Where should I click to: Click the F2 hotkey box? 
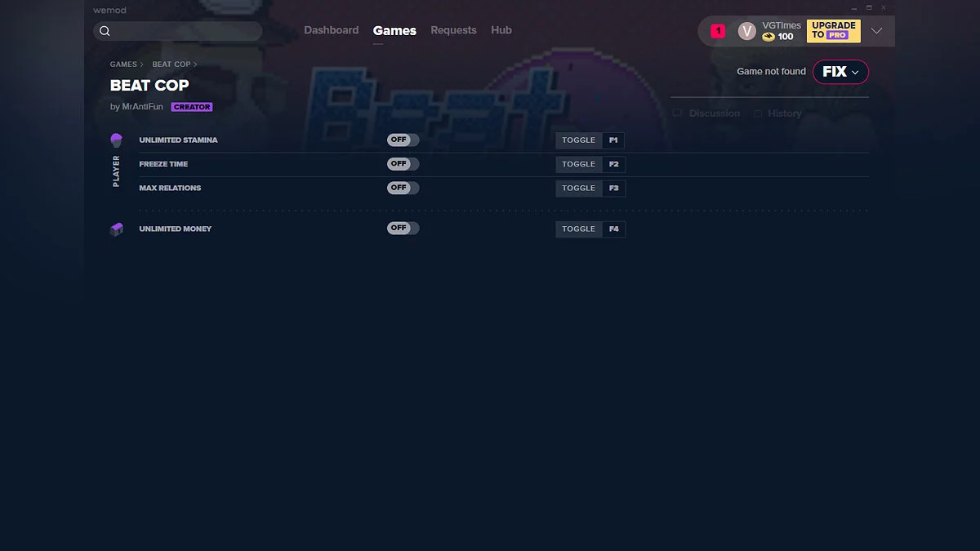pos(613,164)
